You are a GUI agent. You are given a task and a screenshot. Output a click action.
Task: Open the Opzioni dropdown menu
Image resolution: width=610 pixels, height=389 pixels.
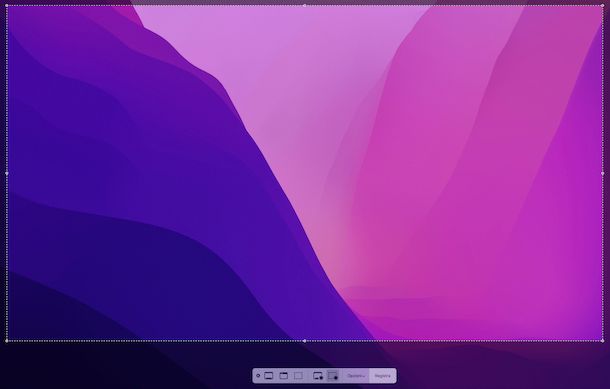tap(356, 376)
